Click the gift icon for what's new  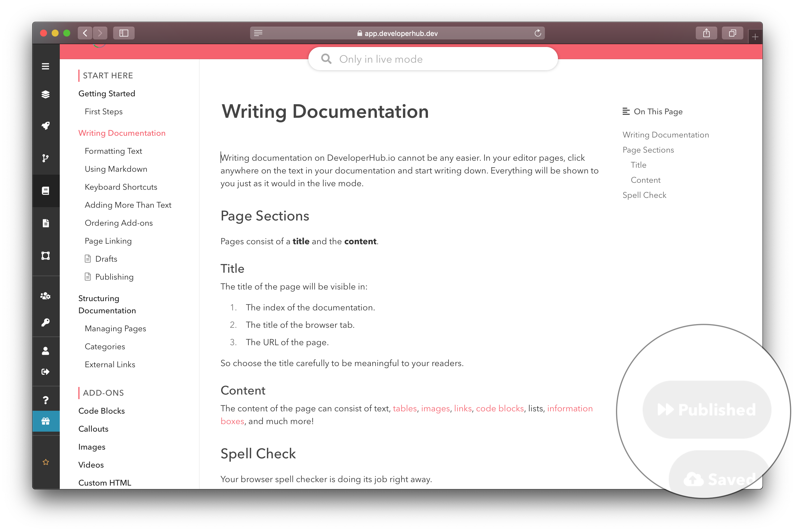tap(46, 421)
